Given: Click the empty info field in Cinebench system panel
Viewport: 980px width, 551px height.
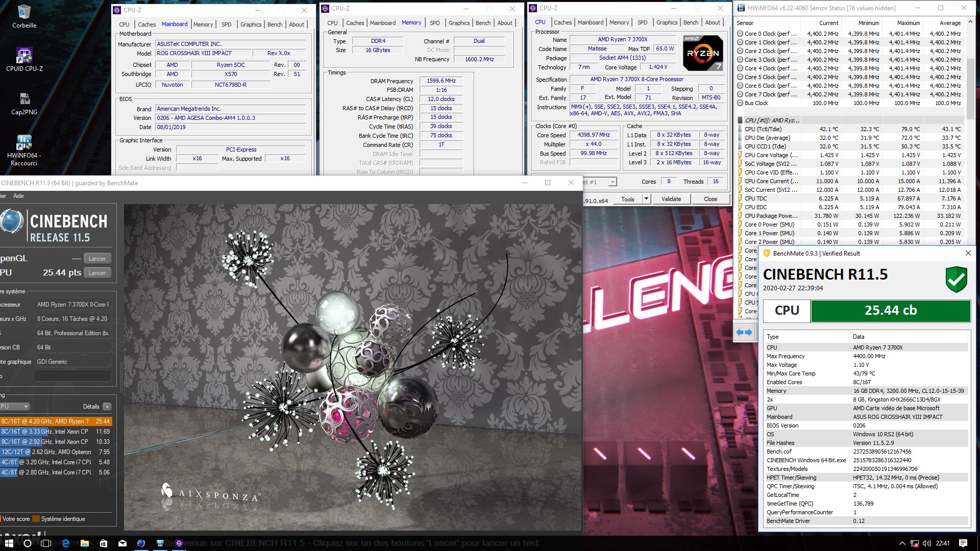Looking at the screenshot, I should pyautogui.click(x=73, y=376).
